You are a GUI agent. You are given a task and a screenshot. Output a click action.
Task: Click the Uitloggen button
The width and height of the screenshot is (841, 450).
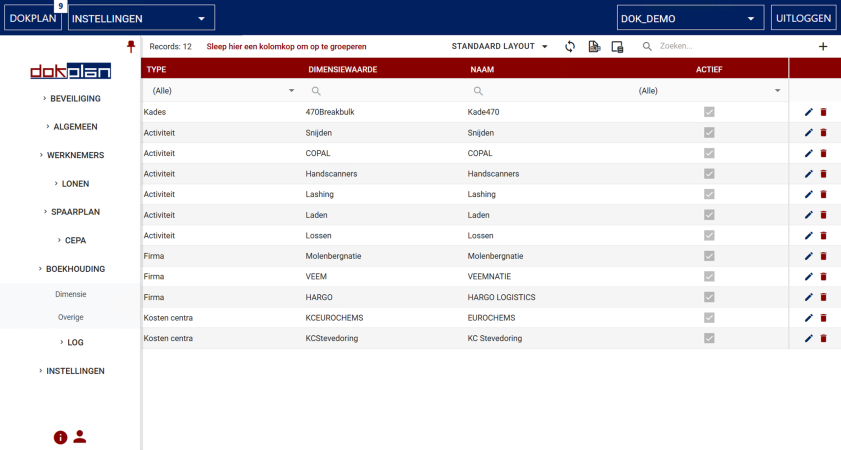click(x=803, y=18)
